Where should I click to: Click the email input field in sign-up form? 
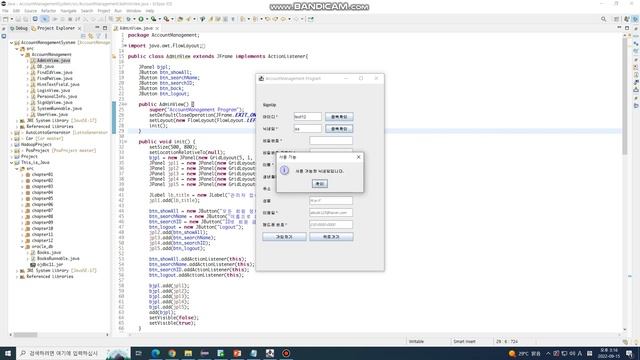[331, 213]
